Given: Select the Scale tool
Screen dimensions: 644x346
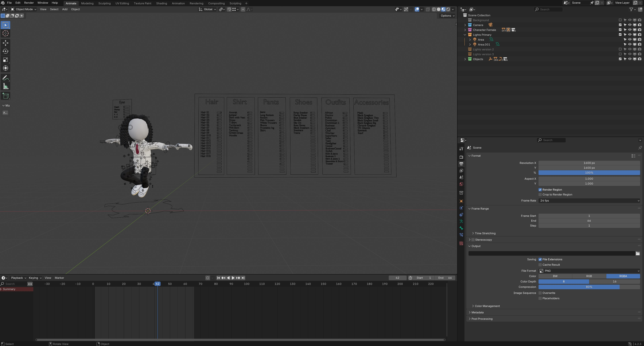Looking at the screenshot, I should 6,60.
